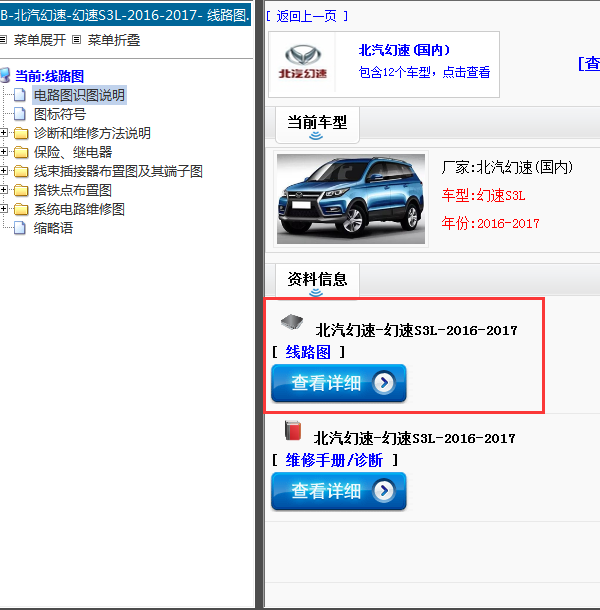Click the folder icon of 搭铁点布置图

pos(21,190)
